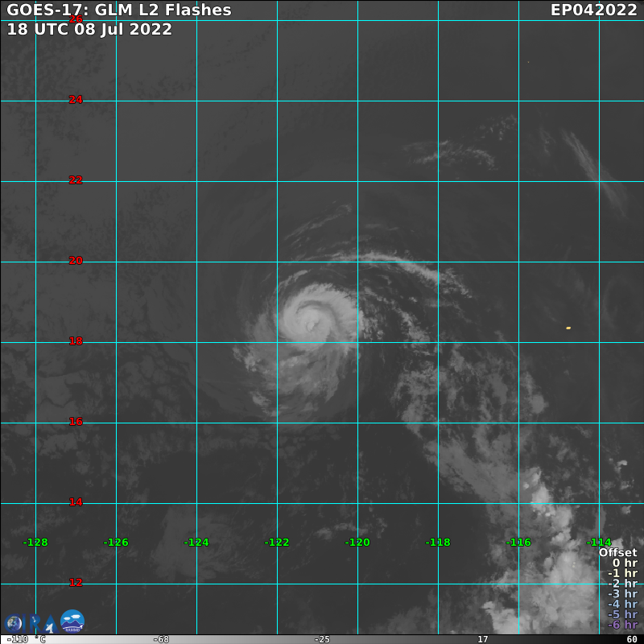Click the longitude label '-128'
The height and width of the screenshot is (644, 644).
click(35, 542)
